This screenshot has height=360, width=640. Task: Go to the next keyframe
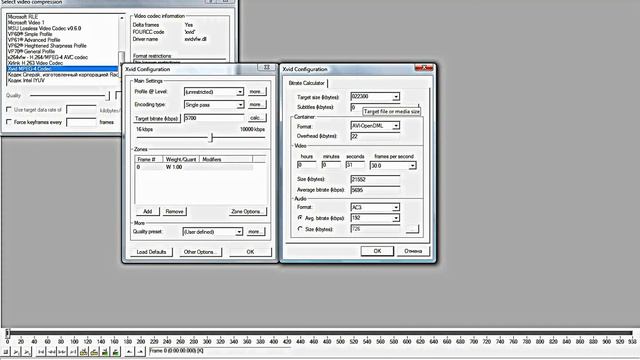pos(94,351)
